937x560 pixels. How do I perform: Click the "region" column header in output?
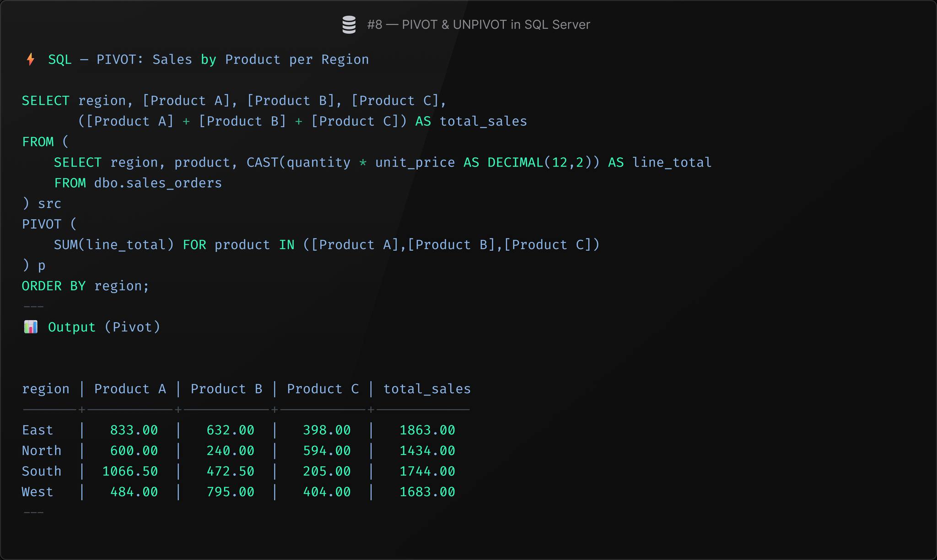tap(46, 389)
